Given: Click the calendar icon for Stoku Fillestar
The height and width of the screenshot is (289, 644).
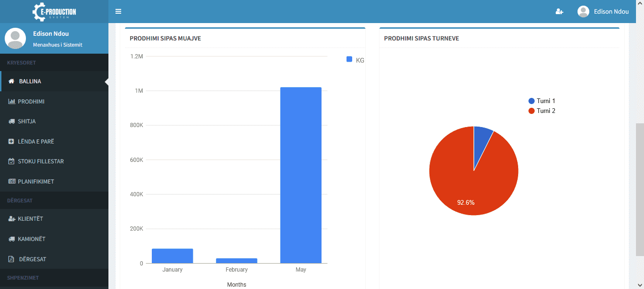Looking at the screenshot, I should (12, 161).
